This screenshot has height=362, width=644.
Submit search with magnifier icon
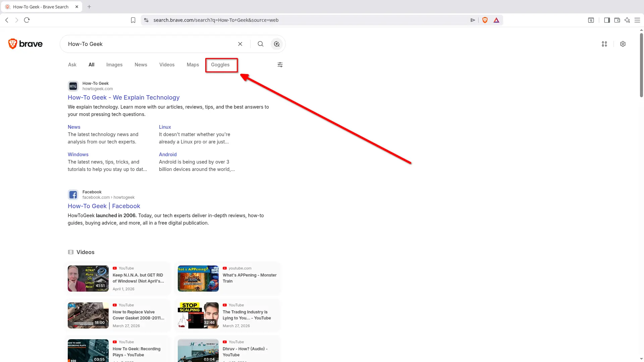261,44
